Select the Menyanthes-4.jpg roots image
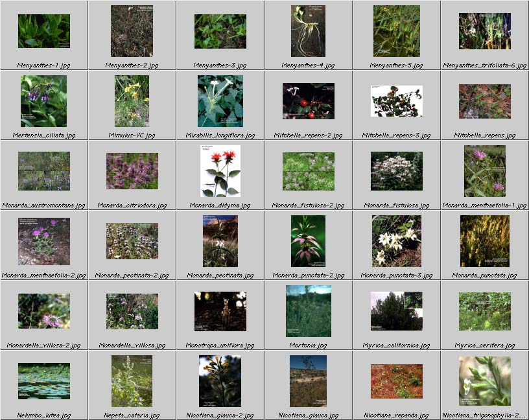The image size is (529, 420). 308,31
